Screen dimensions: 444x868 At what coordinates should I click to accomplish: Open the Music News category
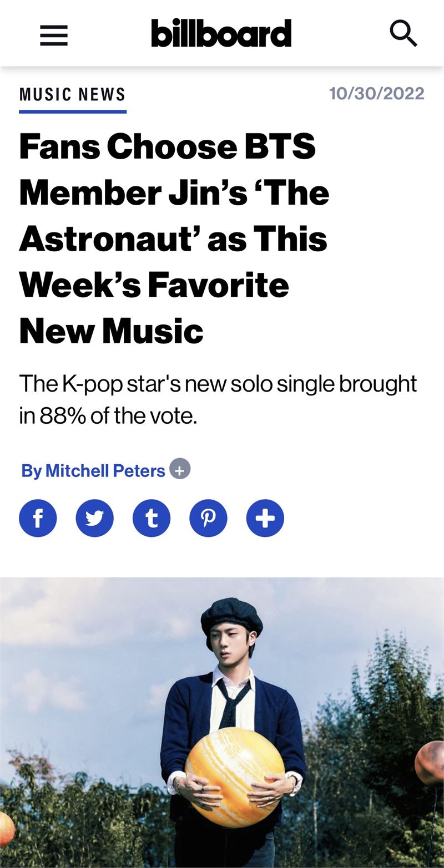pyautogui.click(x=73, y=94)
